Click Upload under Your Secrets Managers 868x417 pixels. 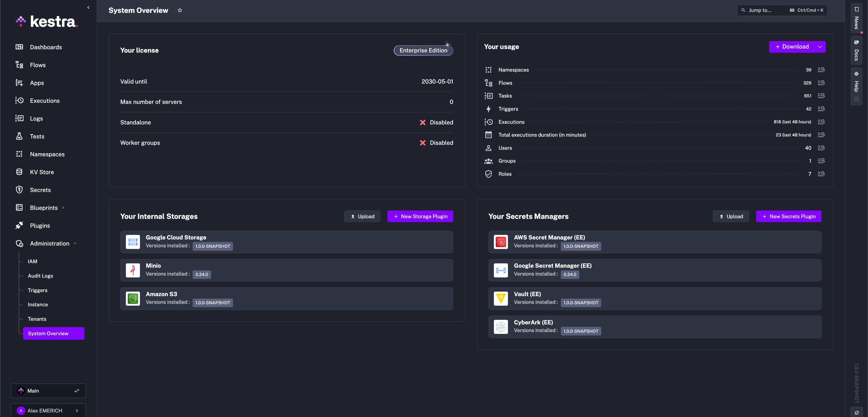731,216
